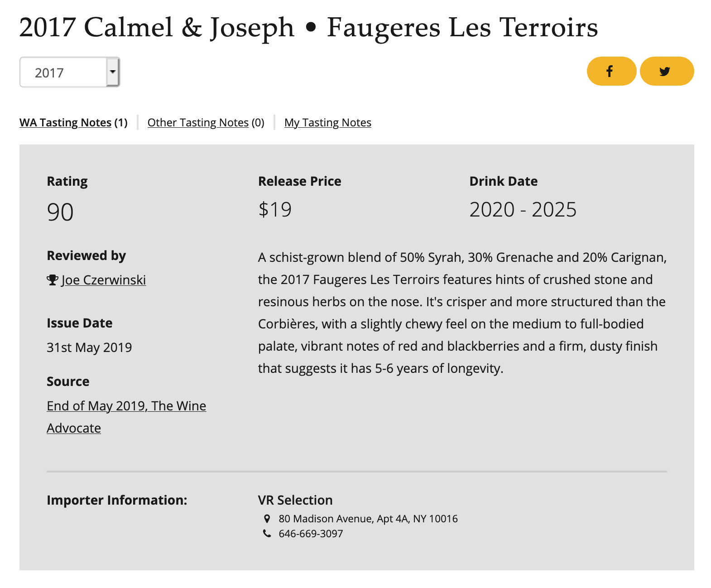Viewport: 711px width, 588px height.
Task: Click the rating value 90
Action: pyautogui.click(x=60, y=212)
